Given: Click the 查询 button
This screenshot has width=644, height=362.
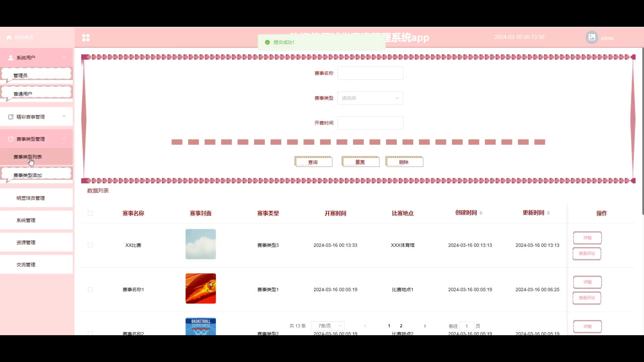Looking at the screenshot, I should (x=313, y=162).
